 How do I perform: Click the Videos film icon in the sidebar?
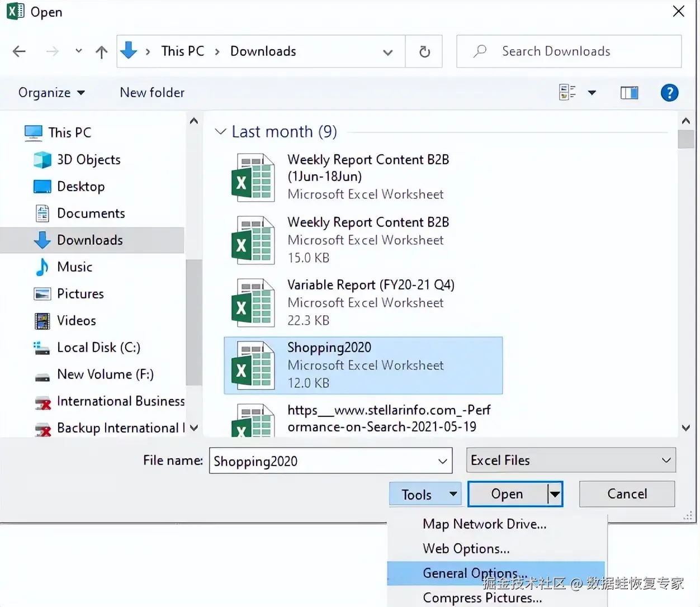42,321
